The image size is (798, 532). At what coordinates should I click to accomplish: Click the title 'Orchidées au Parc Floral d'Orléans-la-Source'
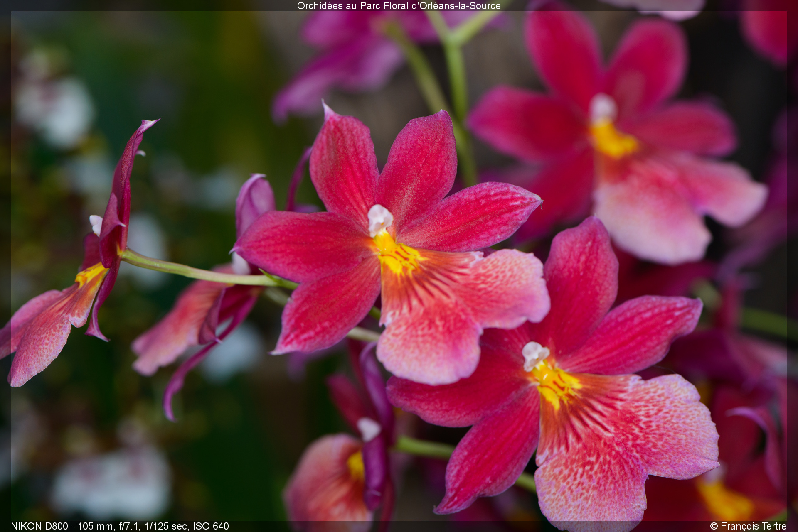399,5
